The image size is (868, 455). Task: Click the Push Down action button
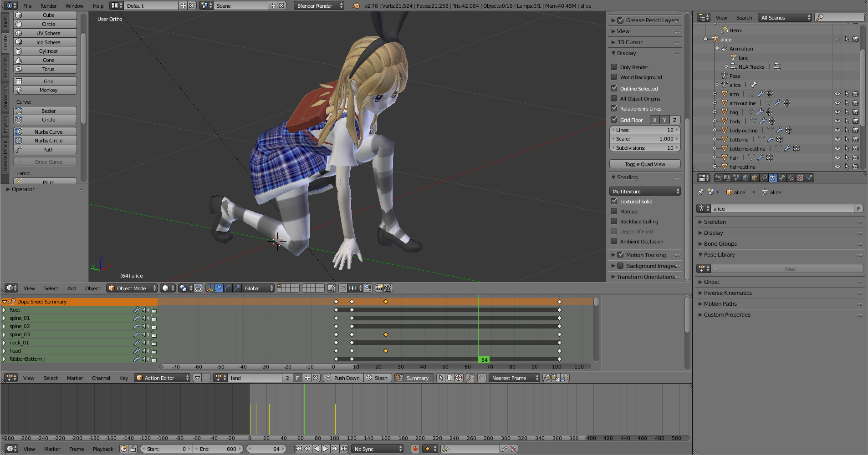coord(343,378)
